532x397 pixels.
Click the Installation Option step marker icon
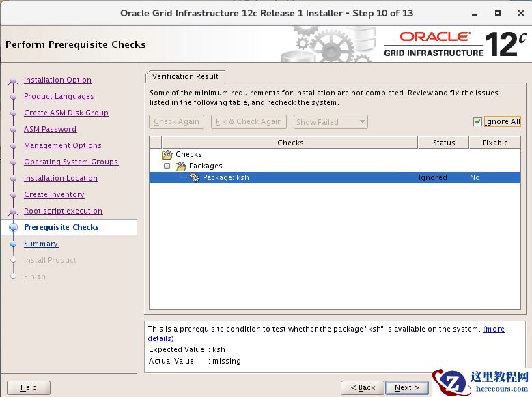click(13, 80)
